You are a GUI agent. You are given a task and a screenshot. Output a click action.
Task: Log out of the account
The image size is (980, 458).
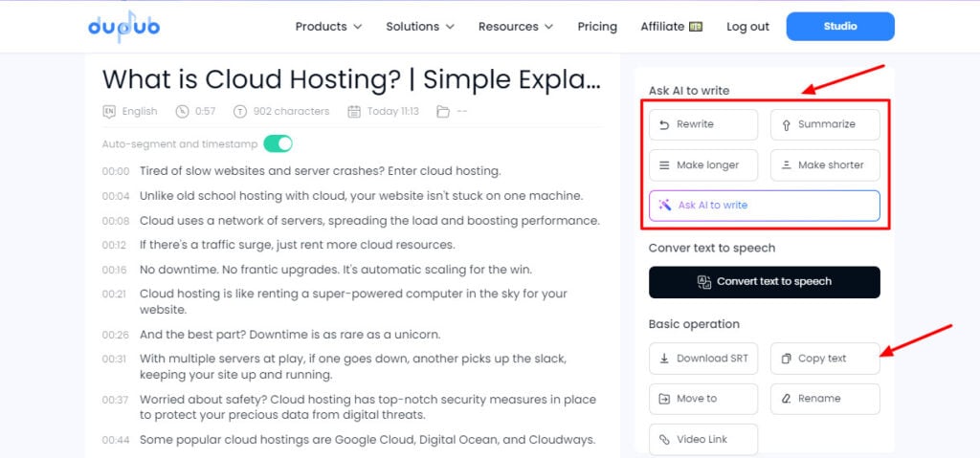click(747, 27)
